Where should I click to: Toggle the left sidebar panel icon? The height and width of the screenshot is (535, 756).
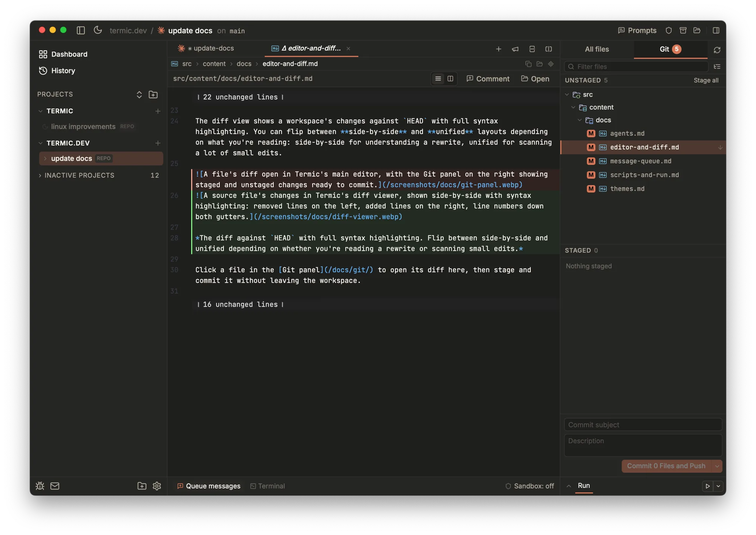pyautogui.click(x=81, y=30)
